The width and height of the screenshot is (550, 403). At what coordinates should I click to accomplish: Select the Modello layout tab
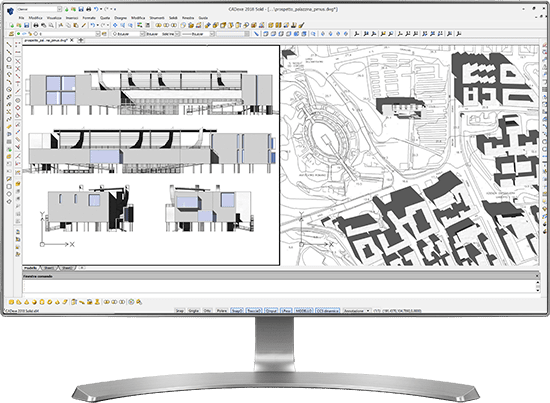click(30, 268)
